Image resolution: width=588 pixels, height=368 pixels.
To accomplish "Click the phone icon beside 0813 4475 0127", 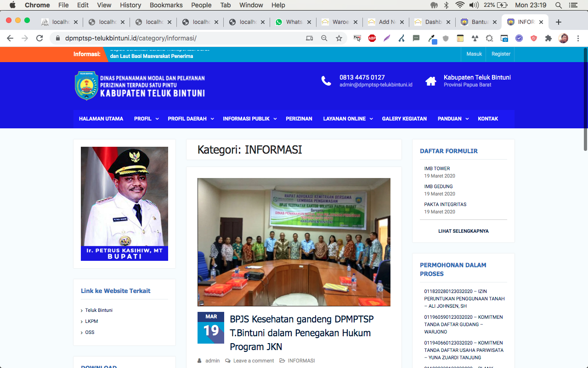I will coord(326,80).
